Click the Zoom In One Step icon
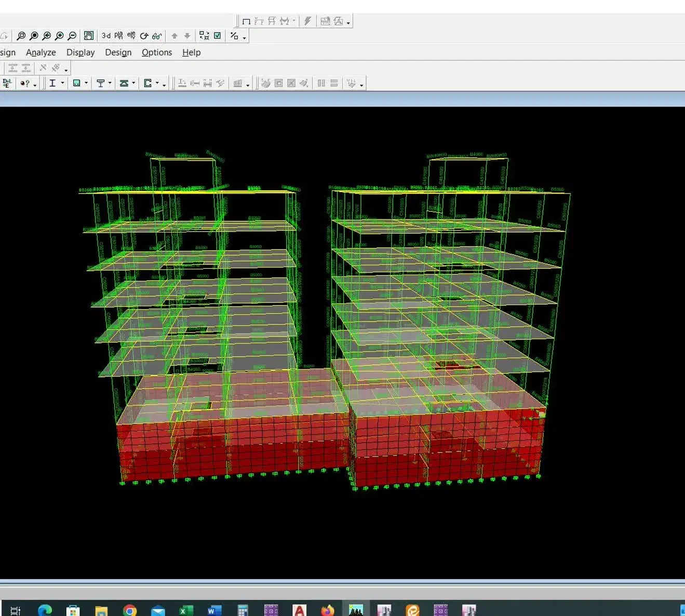 click(59, 36)
